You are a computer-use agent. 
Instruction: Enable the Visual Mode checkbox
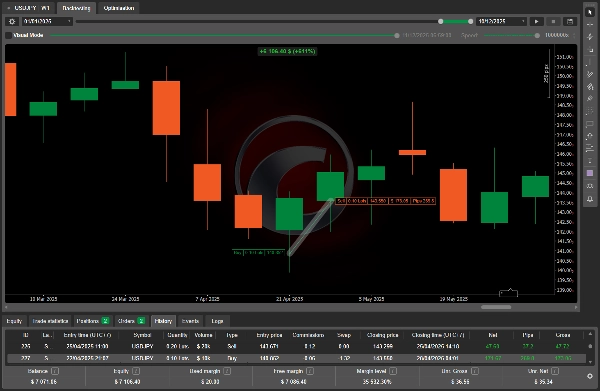pyautogui.click(x=8, y=35)
